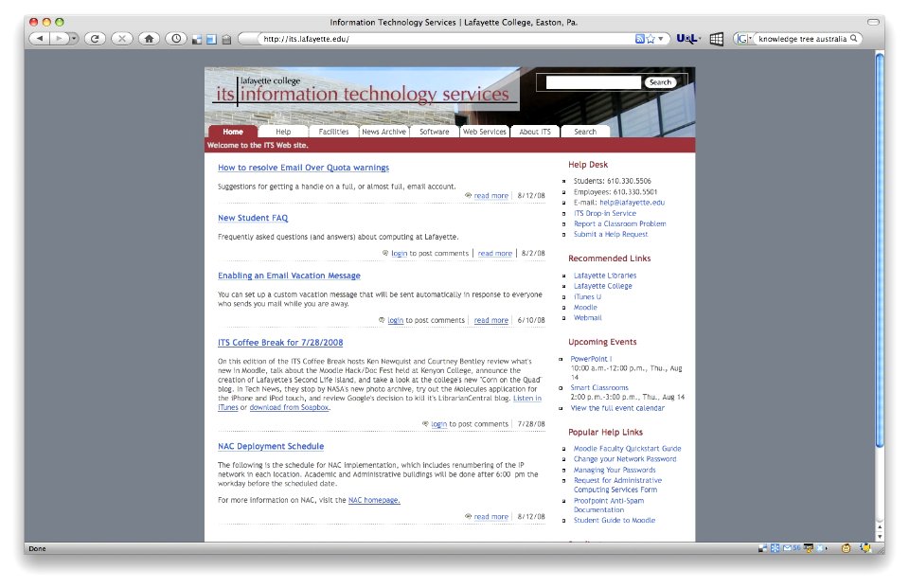
Task: Click the gray package icon in toolbar
Action: point(226,40)
